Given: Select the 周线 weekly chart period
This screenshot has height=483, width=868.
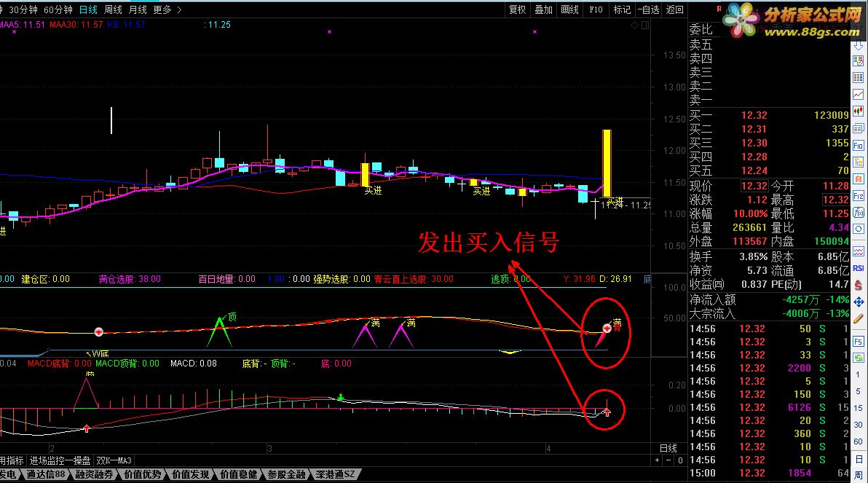Looking at the screenshot, I should (x=113, y=10).
